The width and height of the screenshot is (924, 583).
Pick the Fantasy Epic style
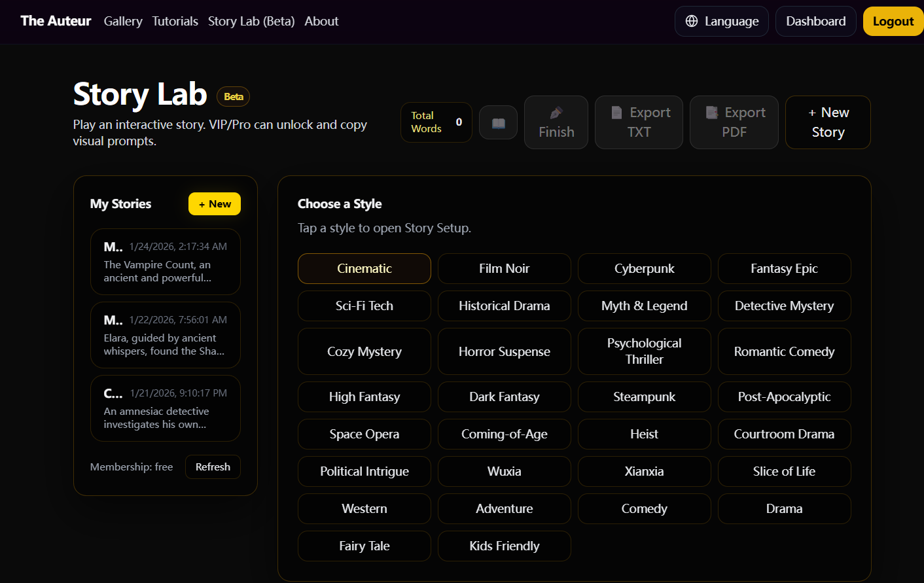[x=785, y=268]
